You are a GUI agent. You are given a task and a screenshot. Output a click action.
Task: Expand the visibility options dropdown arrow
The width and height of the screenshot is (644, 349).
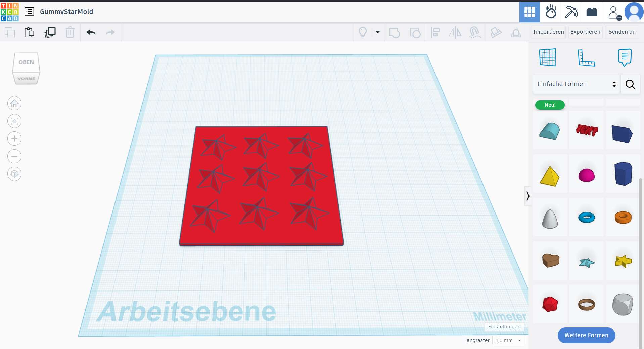pos(378,32)
